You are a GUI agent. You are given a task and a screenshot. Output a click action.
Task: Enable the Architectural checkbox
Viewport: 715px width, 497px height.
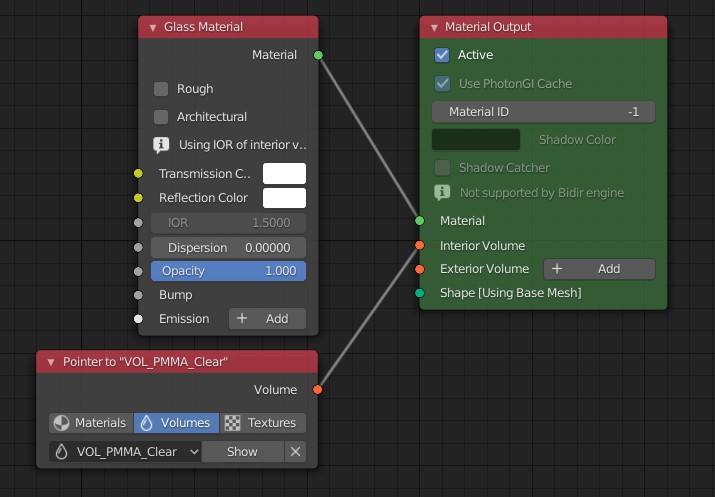click(161, 117)
